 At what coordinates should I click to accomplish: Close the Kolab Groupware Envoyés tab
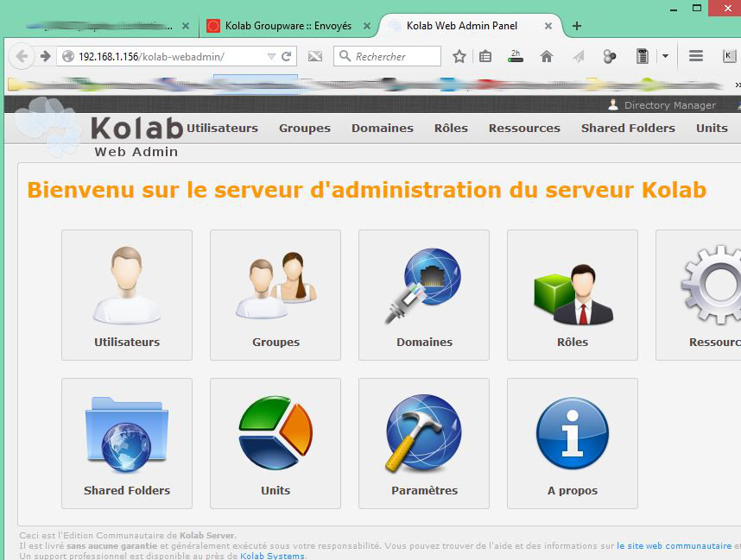pos(367,27)
